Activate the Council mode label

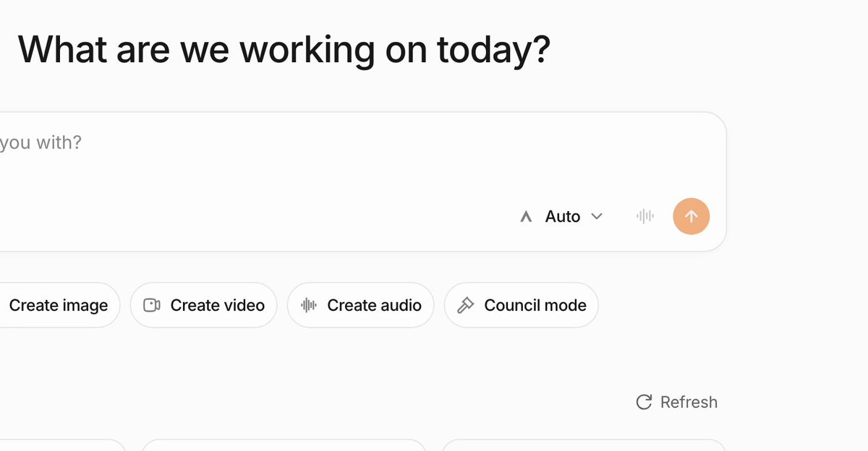[x=535, y=305]
